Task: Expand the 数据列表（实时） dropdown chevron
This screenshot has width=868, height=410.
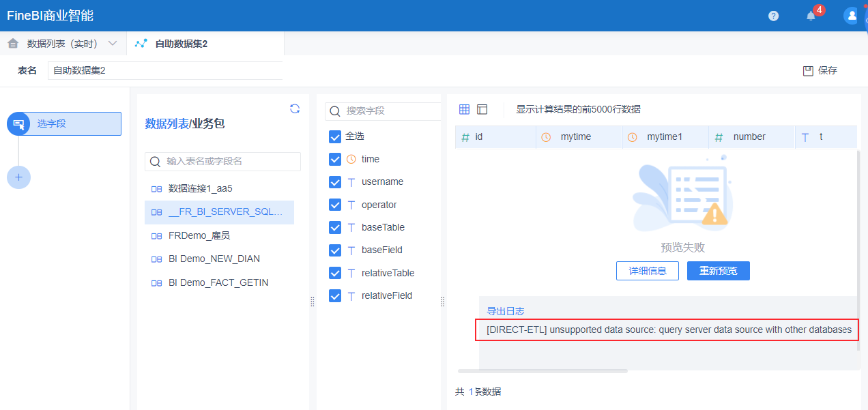Action: pyautogui.click(x=113, y=43)
